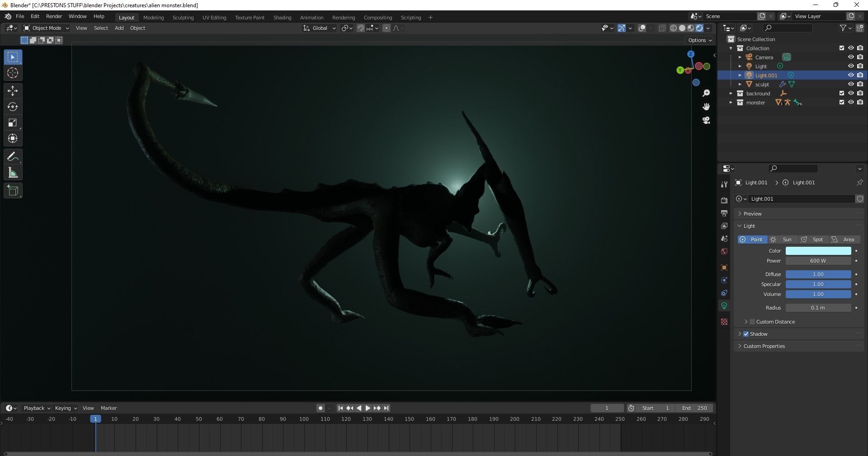Select the 3D Cursor tool
Image resolution: width=868 pixels, height=456 pixels.
13,73
